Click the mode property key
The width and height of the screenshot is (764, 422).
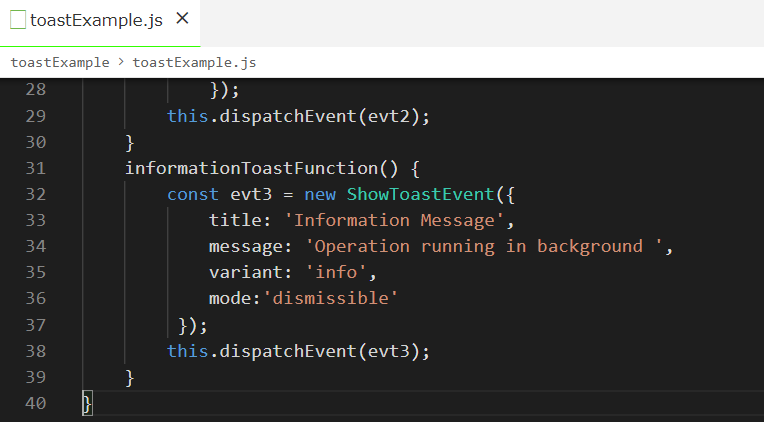(230, 298)
